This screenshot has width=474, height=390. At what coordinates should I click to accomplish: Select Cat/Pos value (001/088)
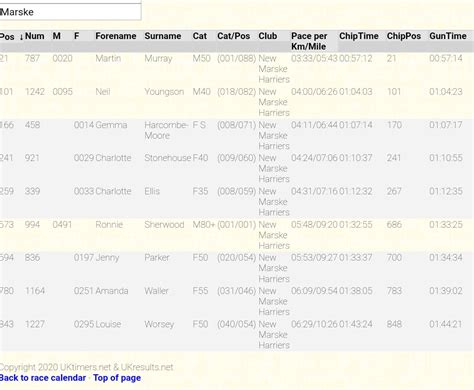[x=236, y=58]
